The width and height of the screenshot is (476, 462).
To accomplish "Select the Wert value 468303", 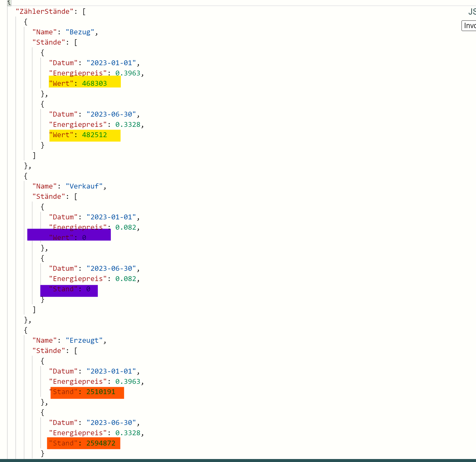I will [x=94, y=84].
